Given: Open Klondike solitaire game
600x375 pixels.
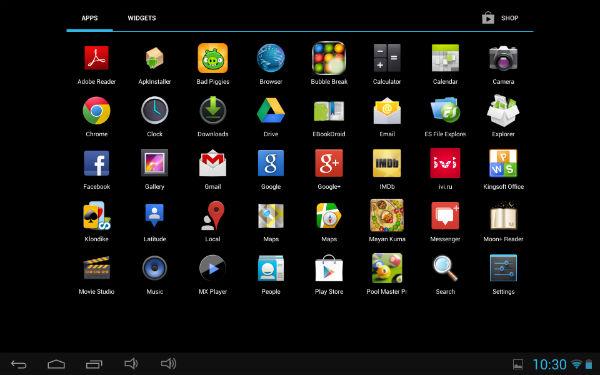Looking at the screenshot, I should (x=96, y=215).
